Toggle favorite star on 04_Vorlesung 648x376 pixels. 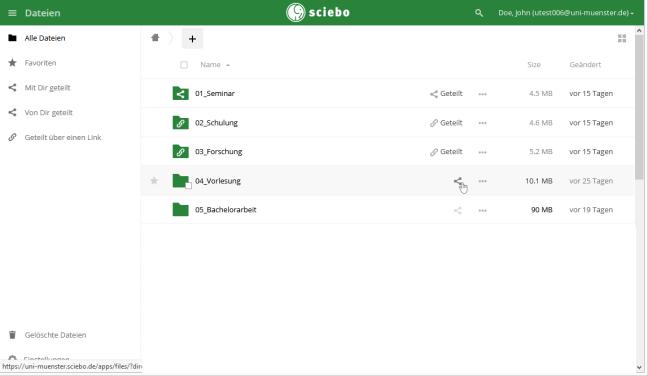[154, 181]
